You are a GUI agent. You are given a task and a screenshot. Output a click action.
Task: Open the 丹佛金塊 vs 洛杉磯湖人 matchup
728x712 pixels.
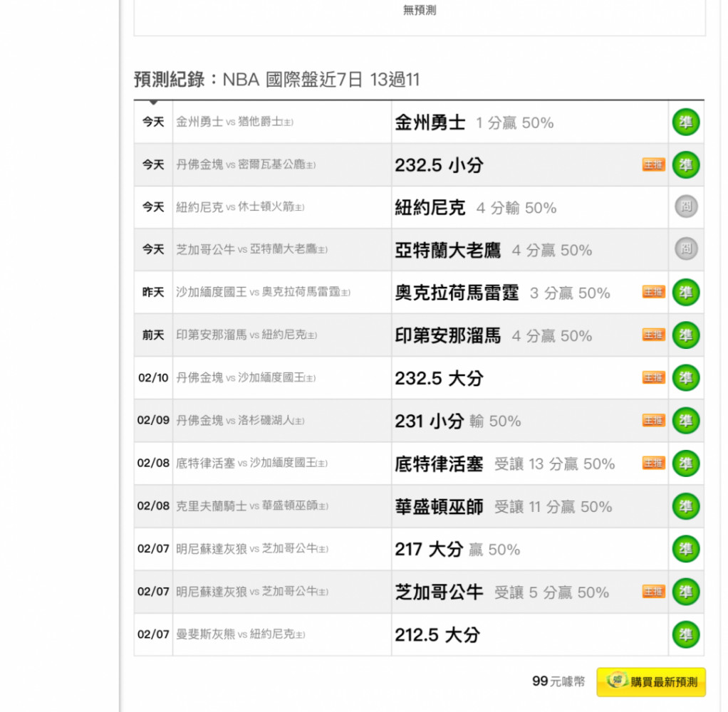[240, 421]
